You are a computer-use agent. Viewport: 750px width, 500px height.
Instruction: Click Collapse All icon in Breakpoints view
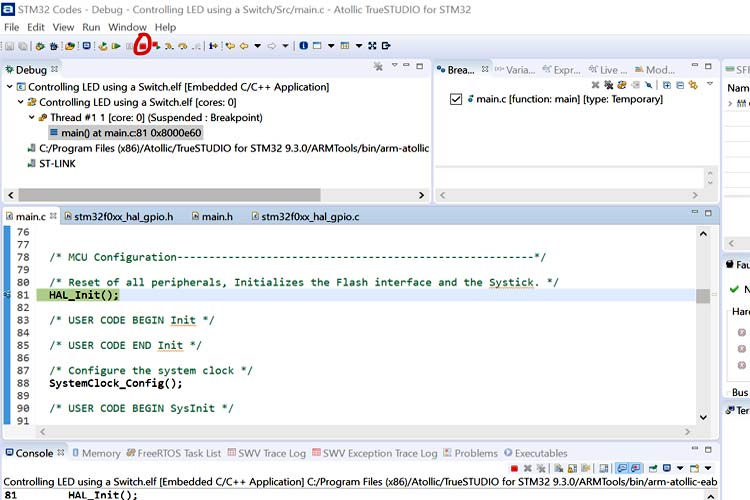click(x=680, y=85)
